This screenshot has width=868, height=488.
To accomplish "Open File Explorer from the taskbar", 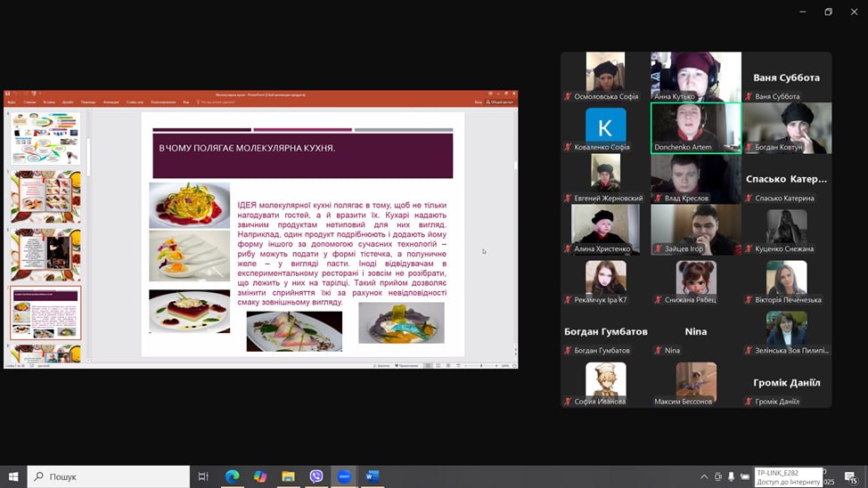I will [288, 476].
